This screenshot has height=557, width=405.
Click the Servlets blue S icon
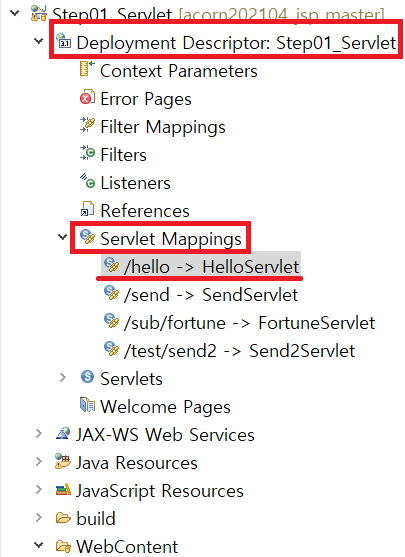pos(87,377)
